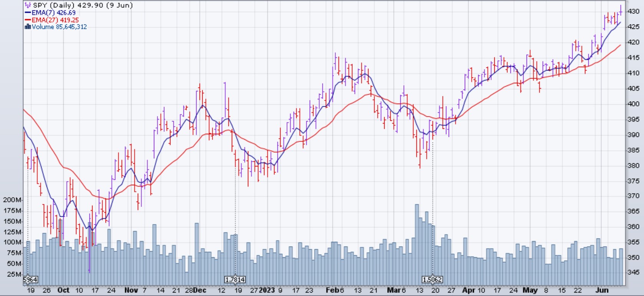Click the SPY (Daily) 429.90 chart title

[83, 5]
